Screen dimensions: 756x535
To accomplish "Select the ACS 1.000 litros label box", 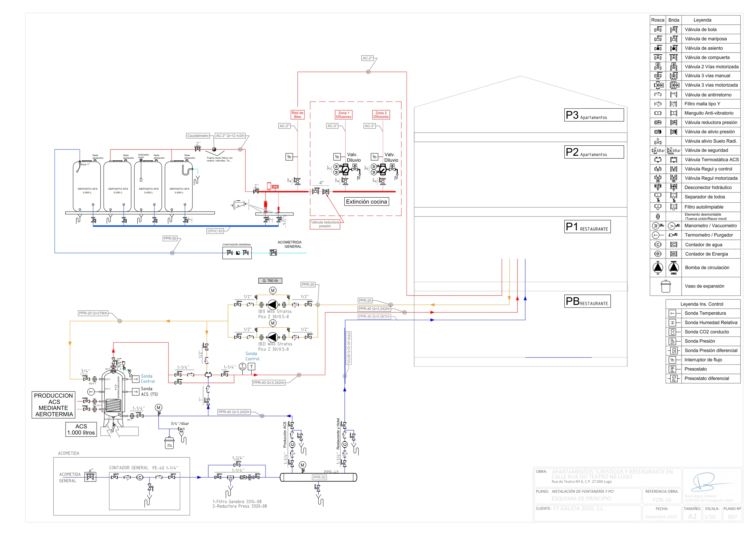I will click(81, 430).
